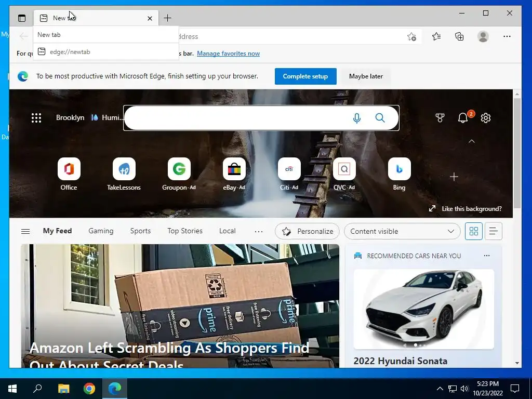Switch feed to grid view
This screenshot has width=532, height=399.
(x=474, y=231)
